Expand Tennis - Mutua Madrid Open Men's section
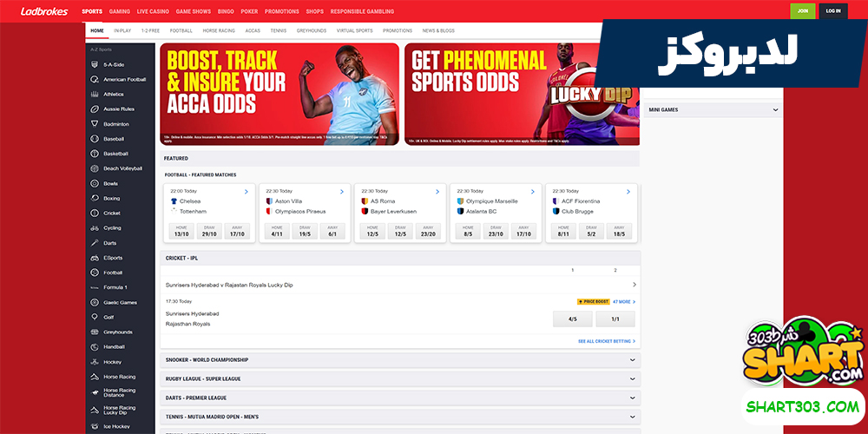This screenshot has width=868, height=434. tap(400, 417)
